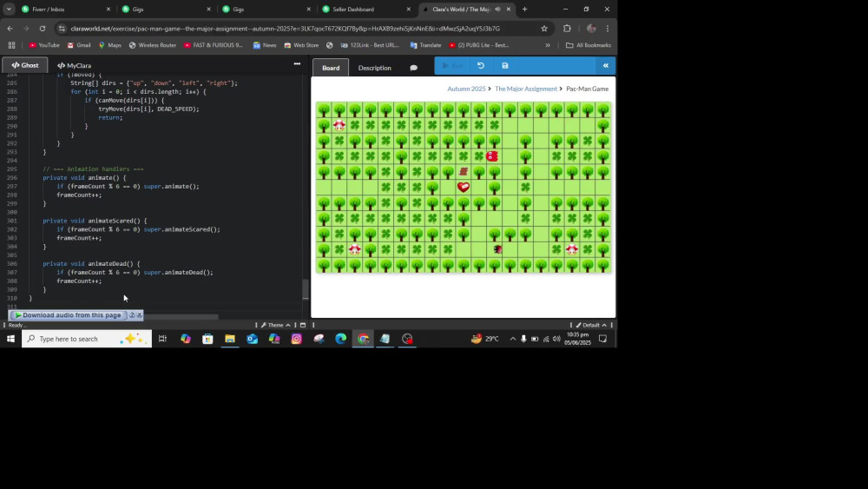Click the heart item on the board

[x=464, y=188]
